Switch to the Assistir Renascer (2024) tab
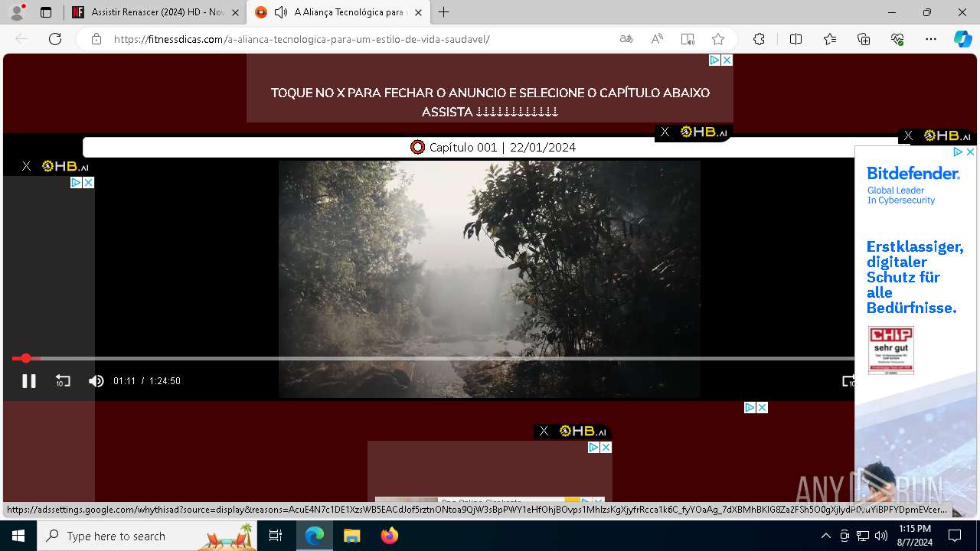This screenshot has height=551, width=980. click(x=156, y=12)
